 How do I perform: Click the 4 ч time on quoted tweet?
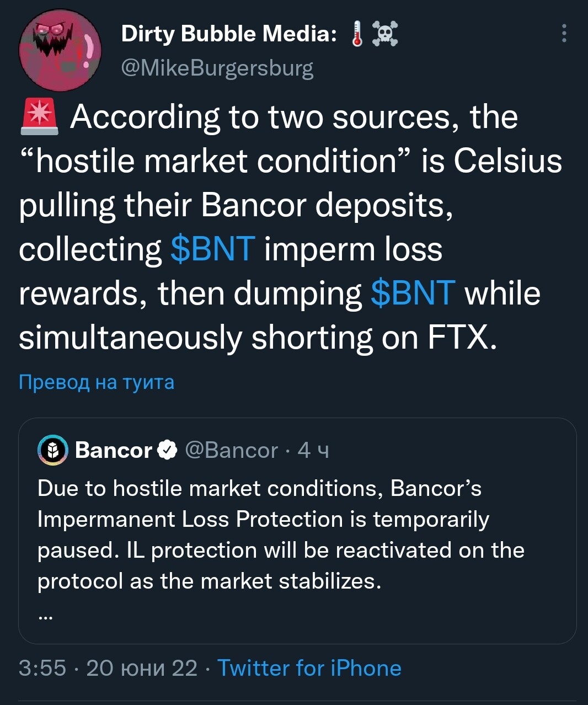coord(313,451)
